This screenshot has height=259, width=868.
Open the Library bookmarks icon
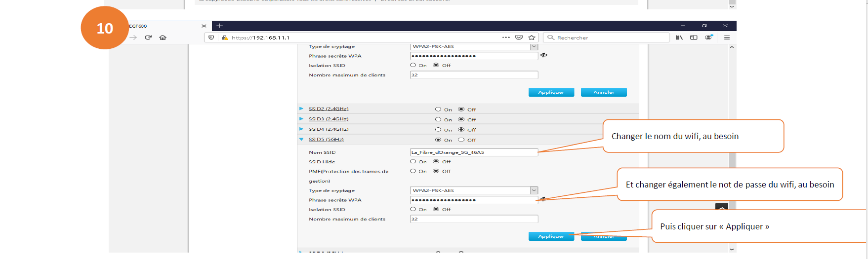[x=679, y=37]
